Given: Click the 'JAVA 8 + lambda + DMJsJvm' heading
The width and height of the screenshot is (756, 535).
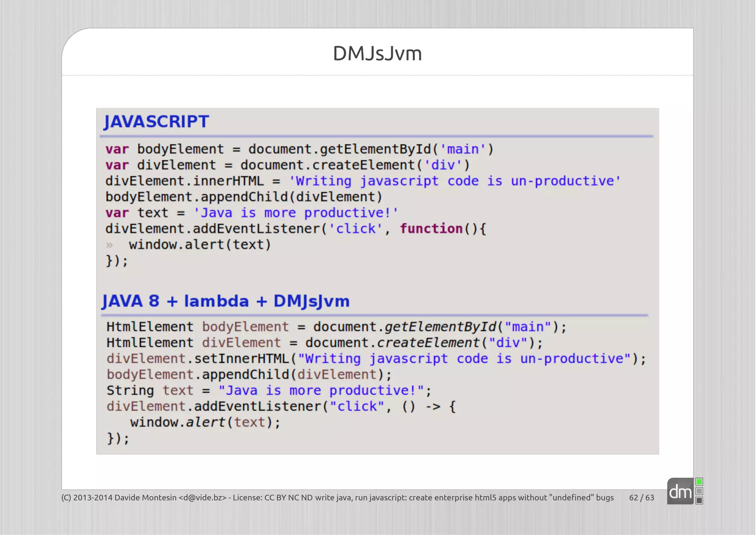Looking at the screenshot, I should [x=226, y=301].
